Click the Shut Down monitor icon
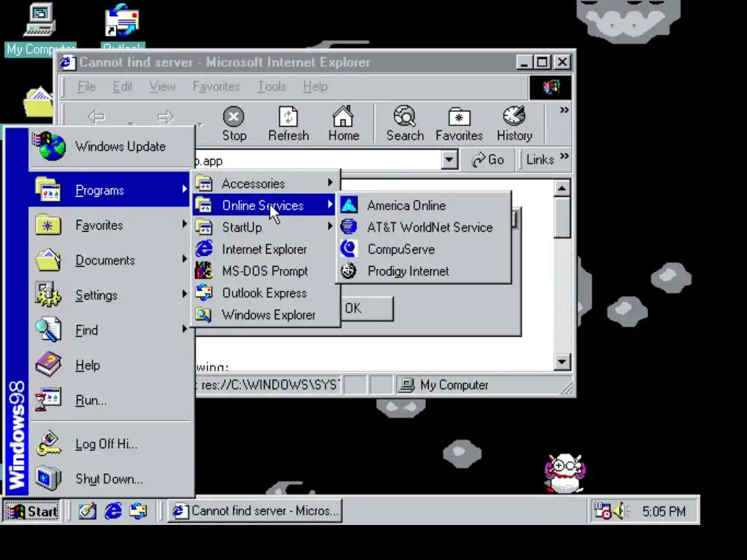 point(48,478)
